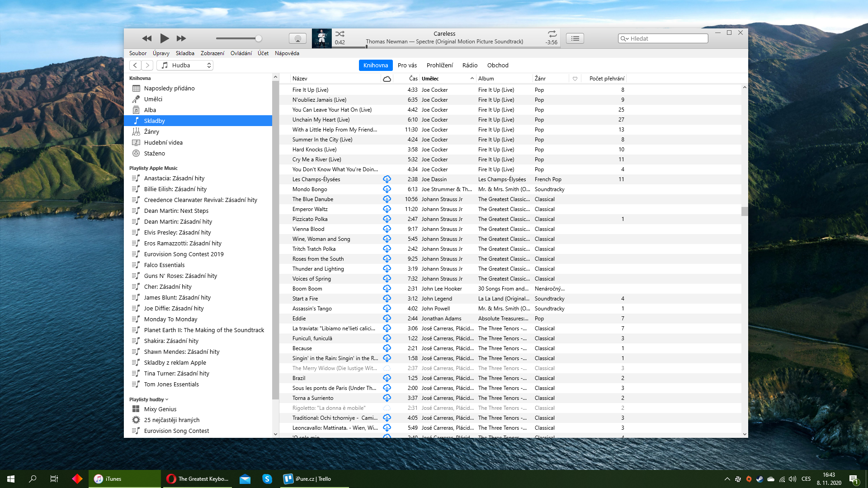
Task: Click the AirPlay output icon
Action: pos(297,38)
